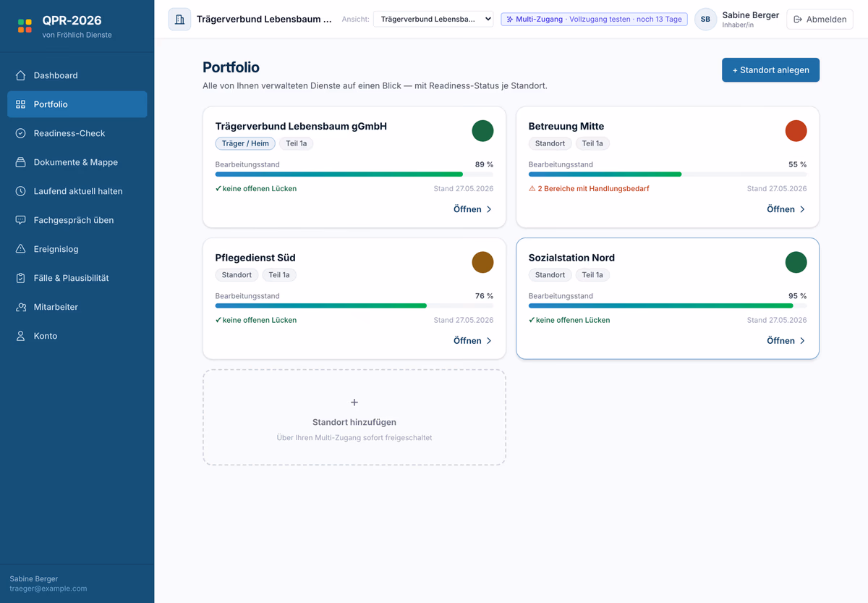Open Betreuung Mitte via Öffnen
This screenshot has width=868, height=603.
pos(786,209)
